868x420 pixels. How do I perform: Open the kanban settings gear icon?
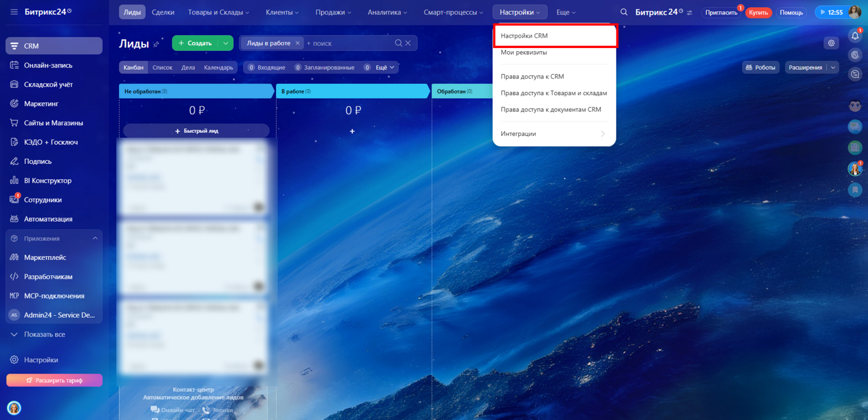[x=831, y=43]
